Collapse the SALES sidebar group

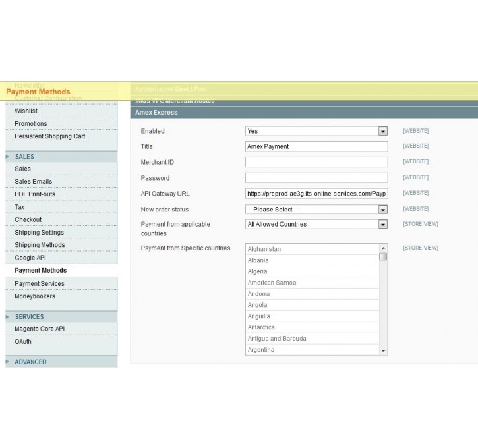point(61,157)
